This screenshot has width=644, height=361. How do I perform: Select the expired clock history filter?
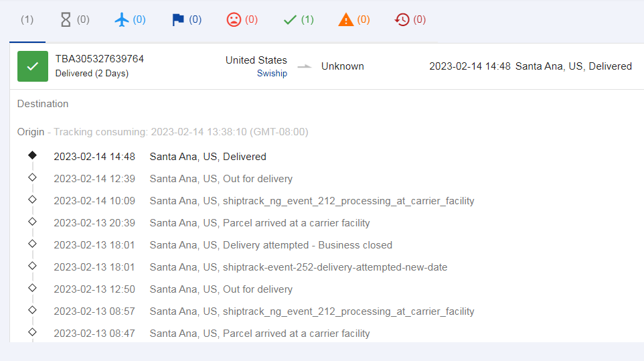click(x=410, y=19)
